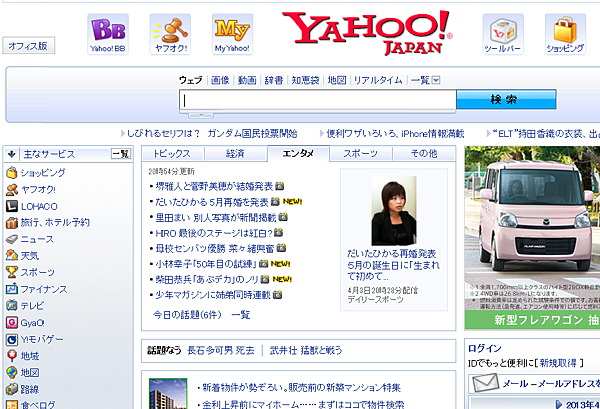
Task: Open the 一覧 link beside 今日の話題
Action: coord(241,315)
